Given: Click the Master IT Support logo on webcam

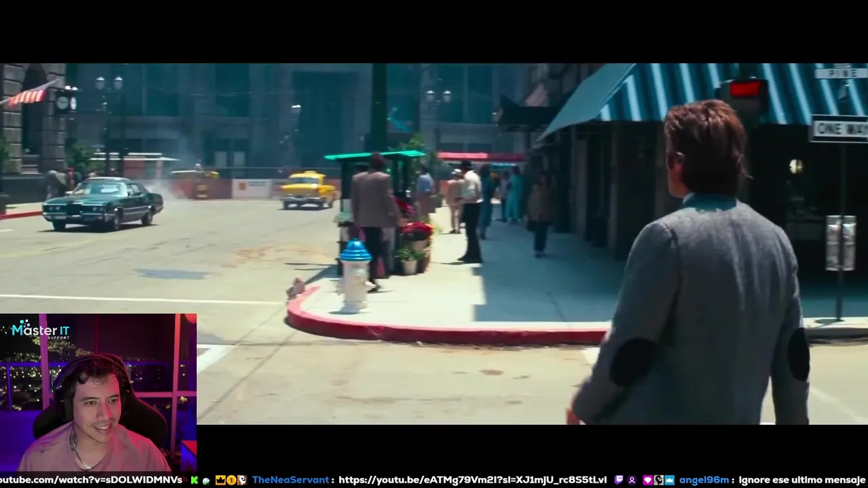Looking at the screenshot, I should pos(41,331).
